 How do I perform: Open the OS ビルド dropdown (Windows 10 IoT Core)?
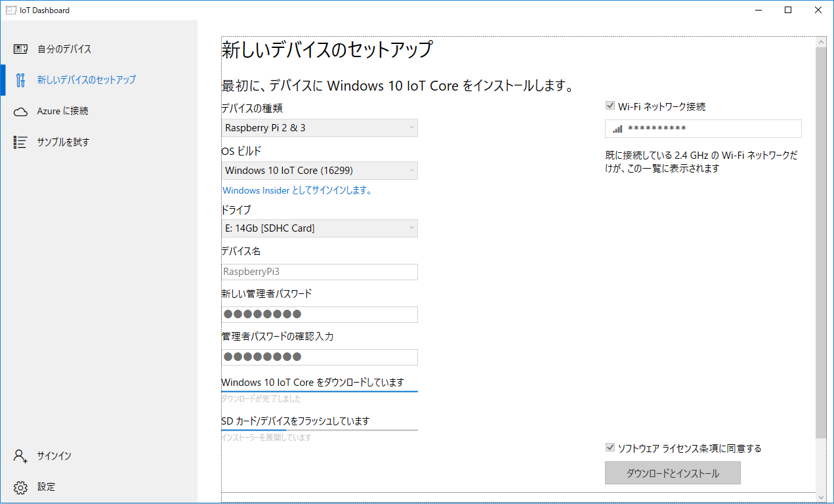pyautogui.click(x=320, y=171)
